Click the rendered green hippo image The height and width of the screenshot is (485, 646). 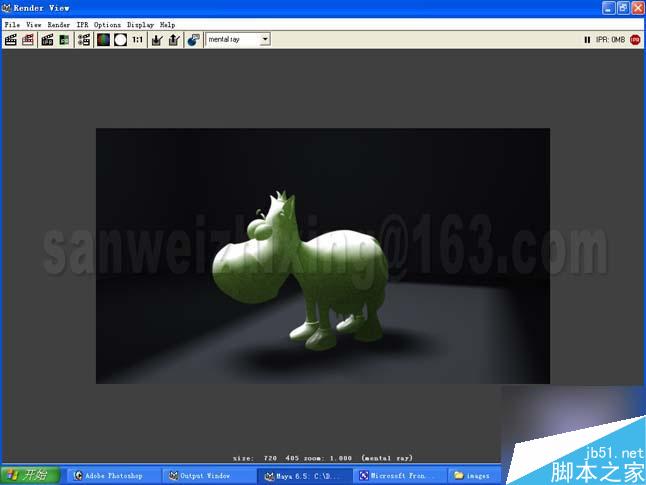[x=323, y=256]
